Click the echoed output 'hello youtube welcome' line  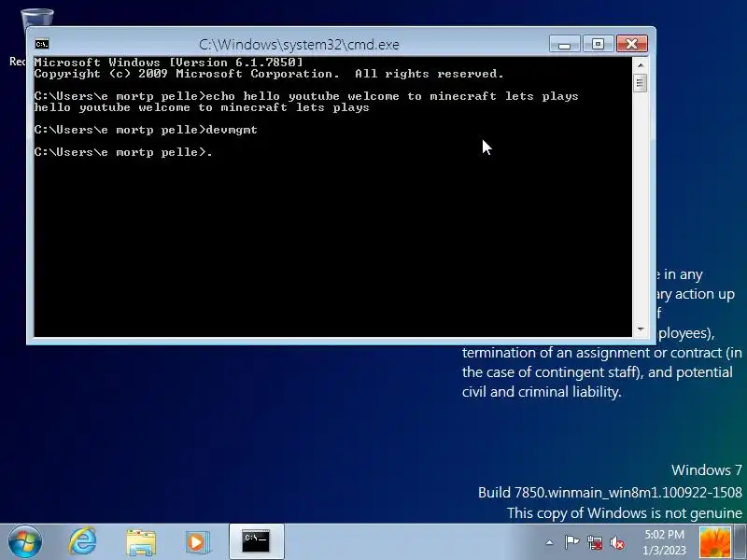pos(202,107)
